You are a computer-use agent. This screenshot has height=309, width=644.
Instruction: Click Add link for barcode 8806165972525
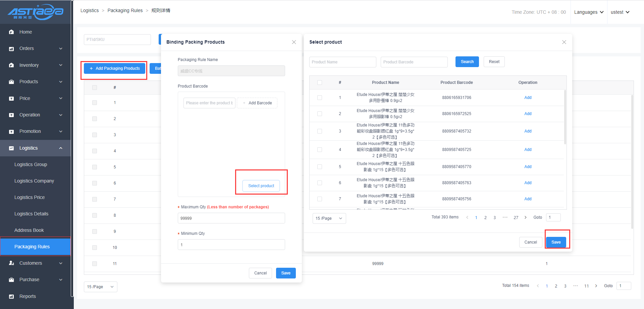[x=528, y=114]
